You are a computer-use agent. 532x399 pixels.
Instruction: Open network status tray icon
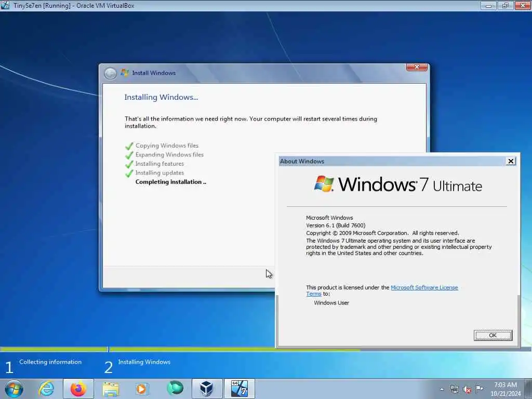(x=454, y=389)
